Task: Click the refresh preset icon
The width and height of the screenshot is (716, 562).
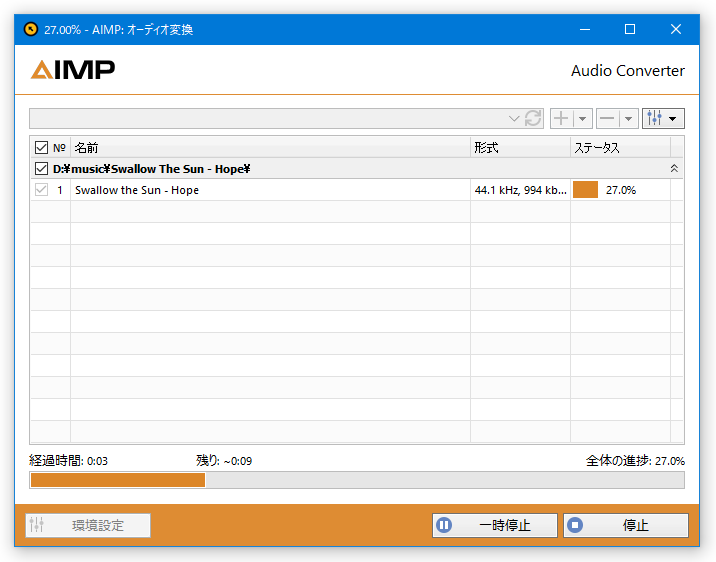Action: pyautogui.click(x=532, y=119)
